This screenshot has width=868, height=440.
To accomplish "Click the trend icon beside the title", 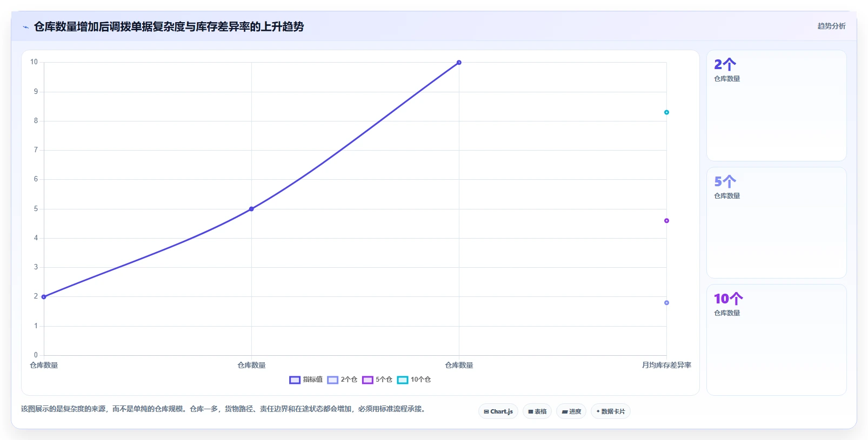I will [25, 27].
